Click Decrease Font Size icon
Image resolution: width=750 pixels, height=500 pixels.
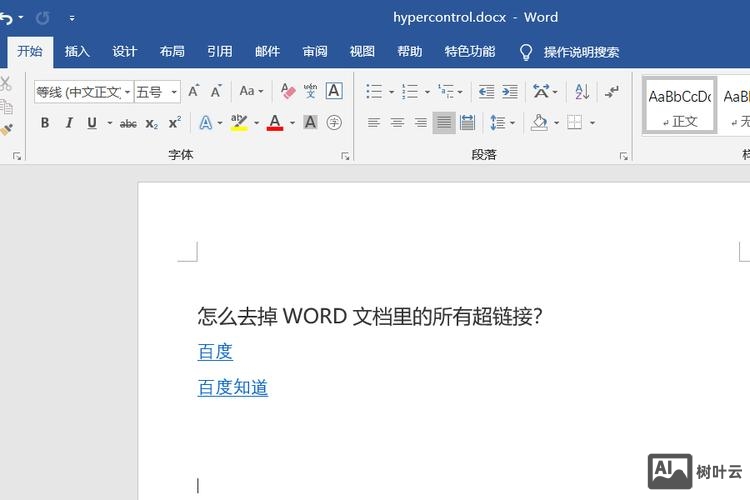(216, 91)
